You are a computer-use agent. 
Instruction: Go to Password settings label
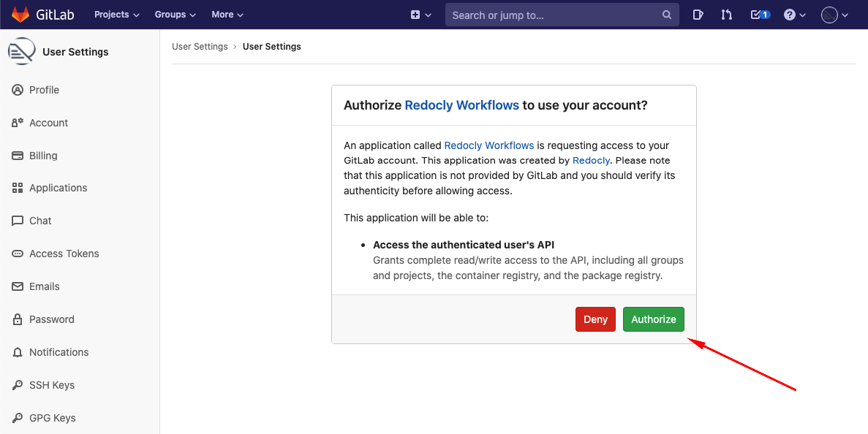coord(51,319)
